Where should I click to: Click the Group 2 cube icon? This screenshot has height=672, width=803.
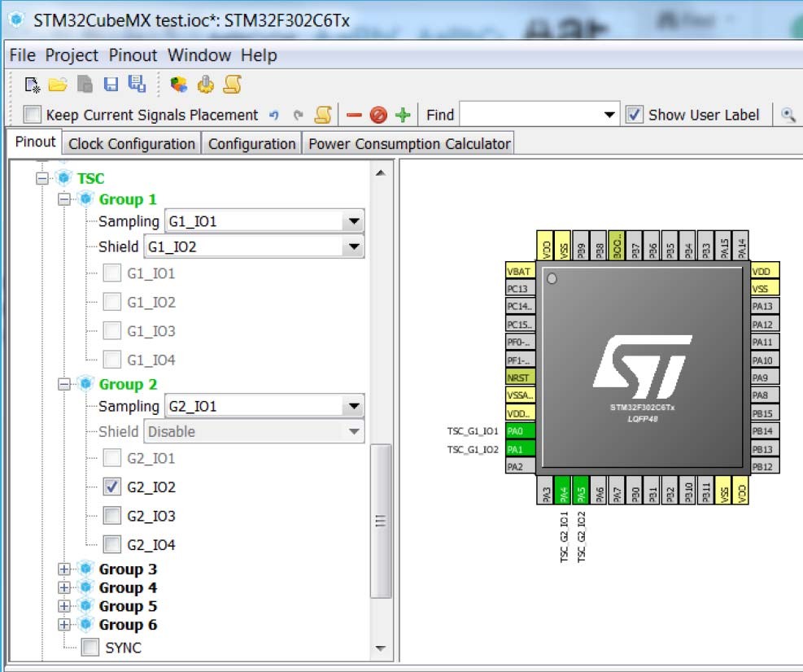(86, 384)
